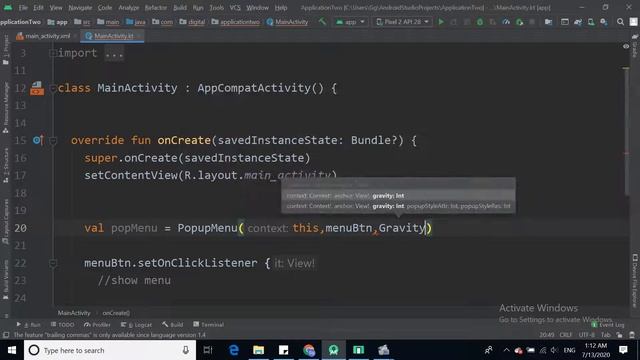Click the Windows Start button
The image size is (640, 360).
point(12,350)
